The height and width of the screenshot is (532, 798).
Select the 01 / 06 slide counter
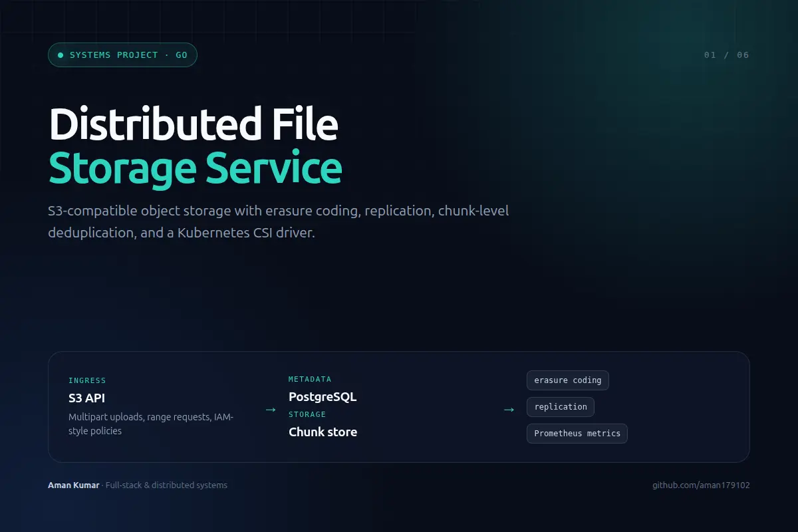tap(727, 55)
